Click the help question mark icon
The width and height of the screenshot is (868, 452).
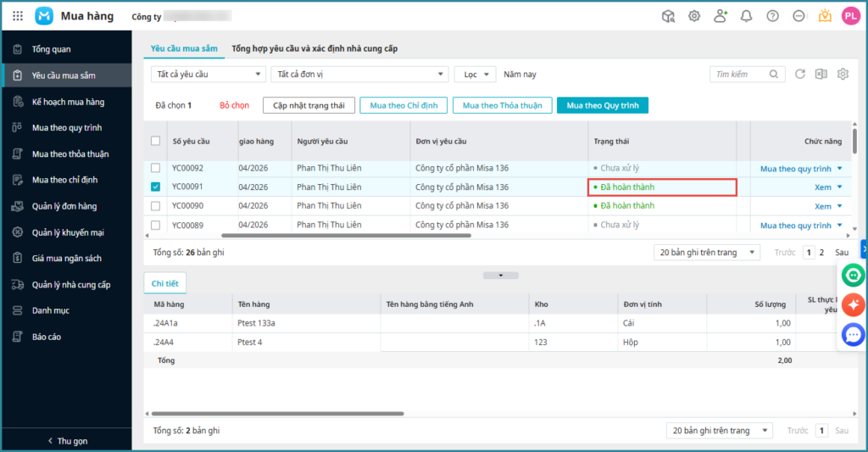click(772, 16)
